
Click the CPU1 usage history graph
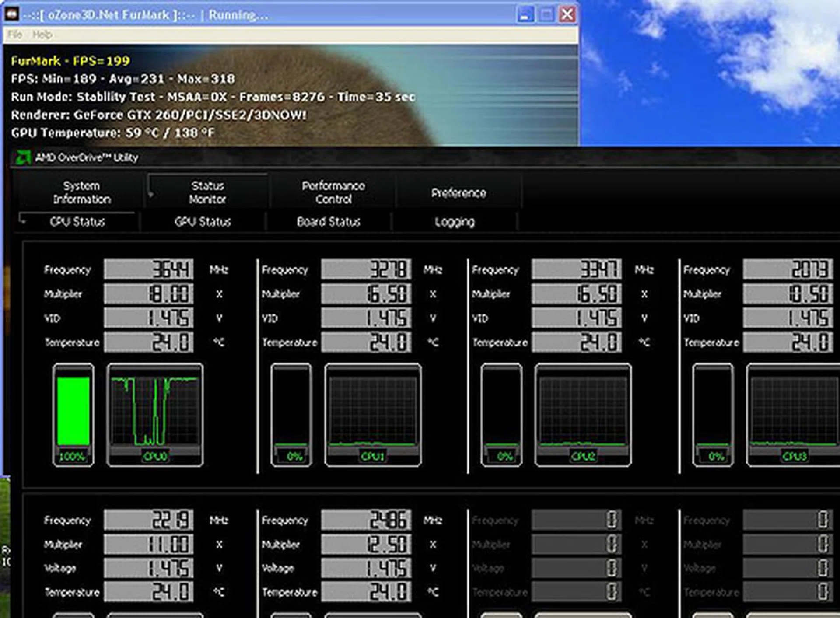(x=373, y=412)
